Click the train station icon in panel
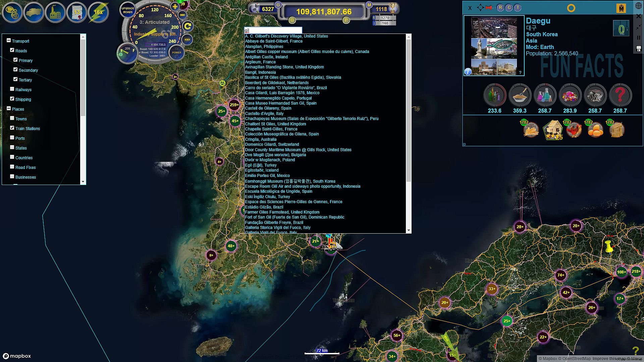 (x=621, y=8)
